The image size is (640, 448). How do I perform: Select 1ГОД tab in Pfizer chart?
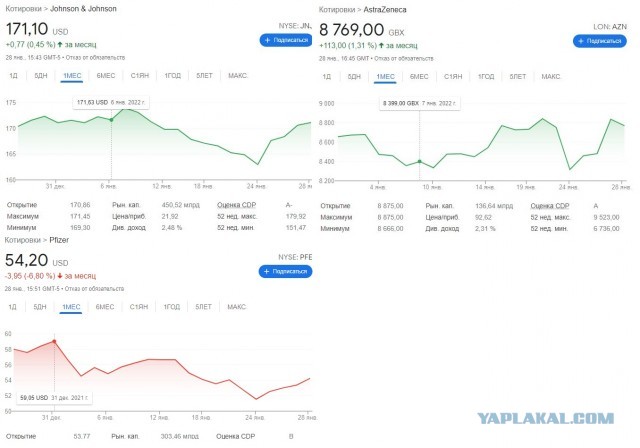pos(172,307)
